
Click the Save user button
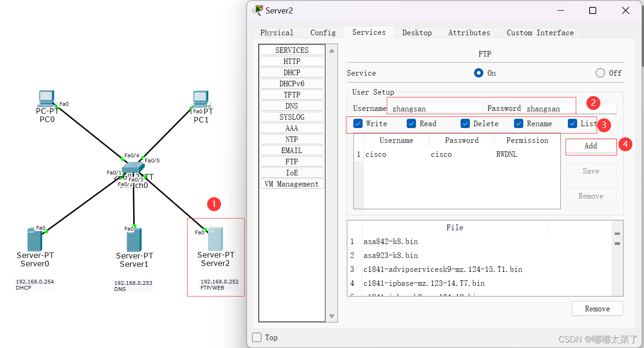591,171
